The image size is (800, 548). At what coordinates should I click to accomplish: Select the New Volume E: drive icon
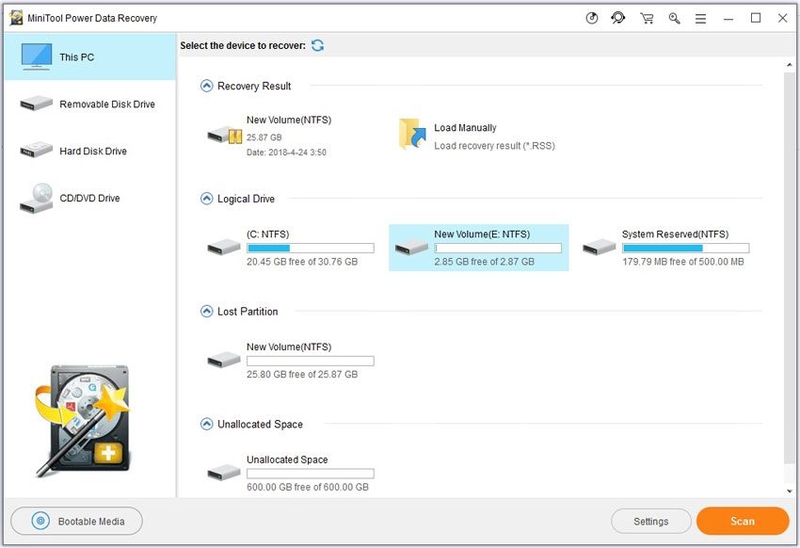click(x=411, y=247)
